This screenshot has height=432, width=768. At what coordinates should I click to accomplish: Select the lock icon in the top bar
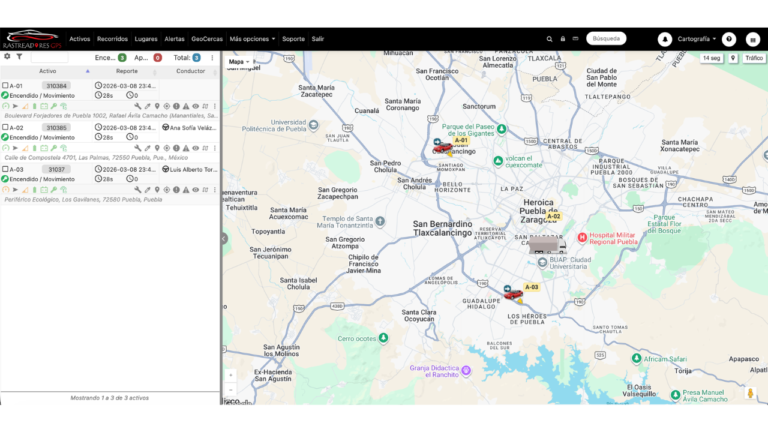[563, 39]
